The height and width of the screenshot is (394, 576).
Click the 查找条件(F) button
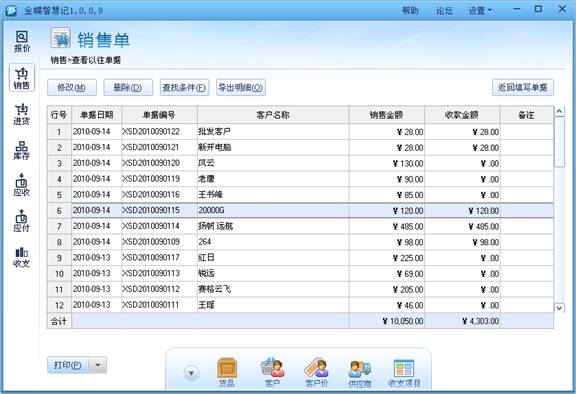tap(184, 87)
